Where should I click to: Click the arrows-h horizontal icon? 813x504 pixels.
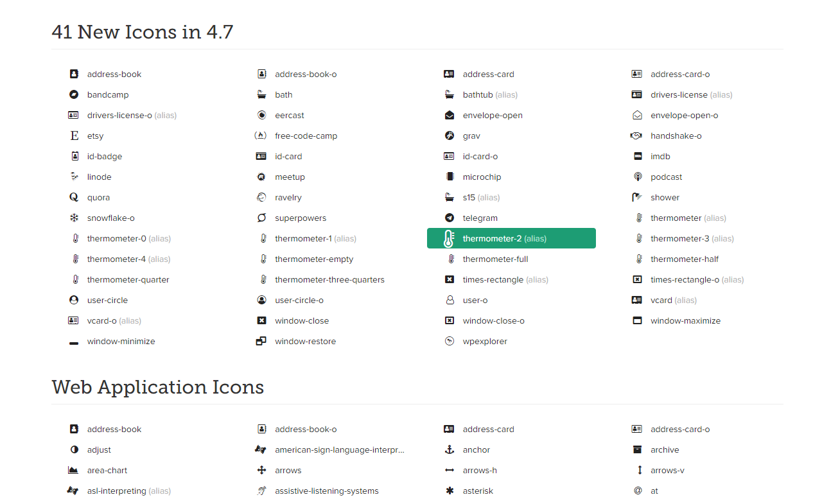[x=450, y=471]
